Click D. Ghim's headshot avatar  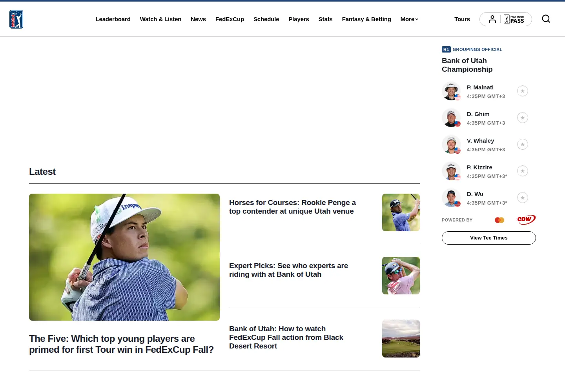(x=451, y=118)
